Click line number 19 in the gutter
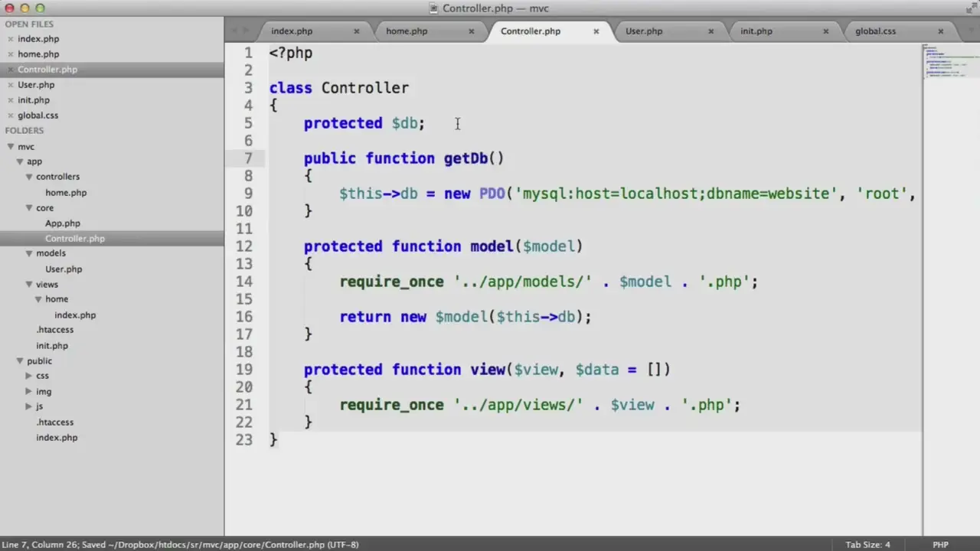Viewport: 980px width, 551px height. click(x=244, y=370)
